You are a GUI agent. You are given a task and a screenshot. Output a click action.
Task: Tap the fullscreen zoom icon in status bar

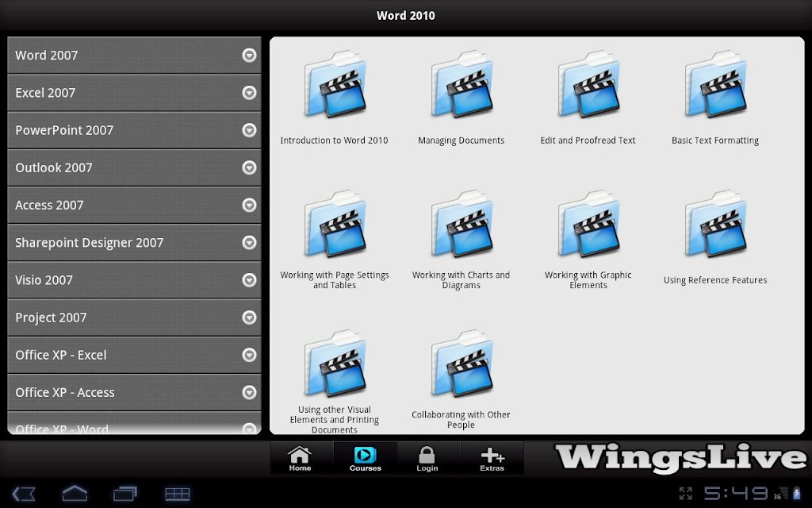coord(686,493)
